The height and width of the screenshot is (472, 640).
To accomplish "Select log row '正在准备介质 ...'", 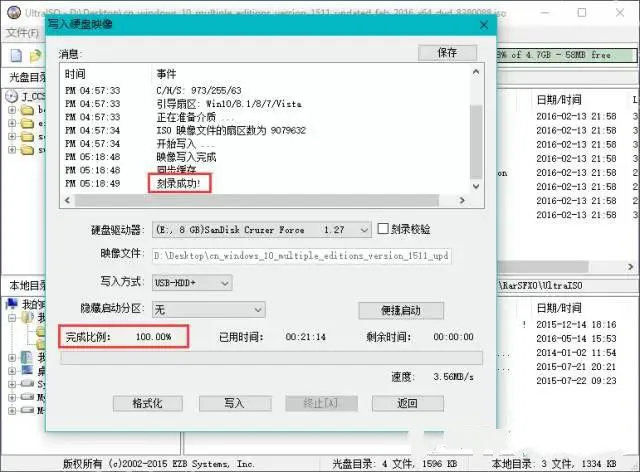I will click(195, 117).
